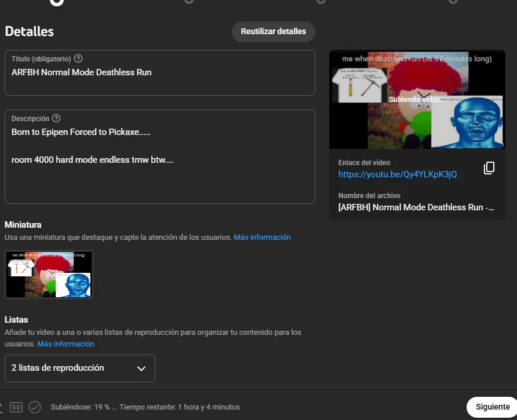The width and height of the screenshot is (517, 420).
Task: Open help icon beside Descripción
Action: pyautogui.click(x=56, y=118)
